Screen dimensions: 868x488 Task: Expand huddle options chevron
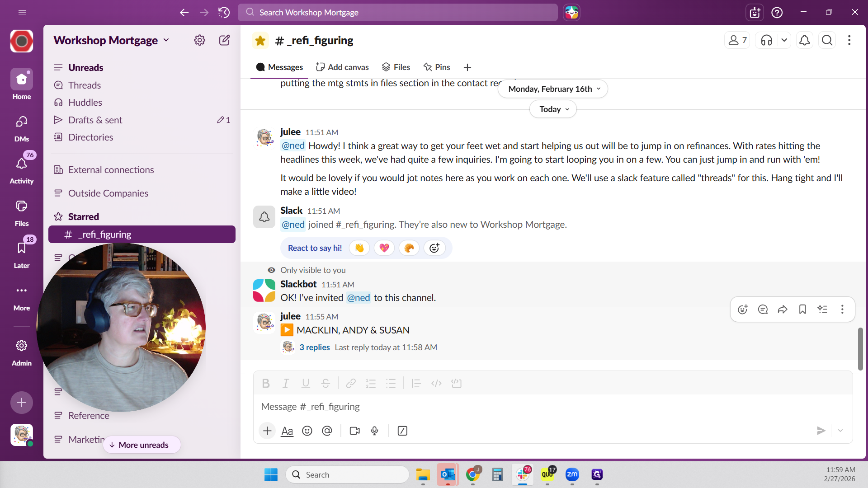pyautogui.click(x=784, y=40)
